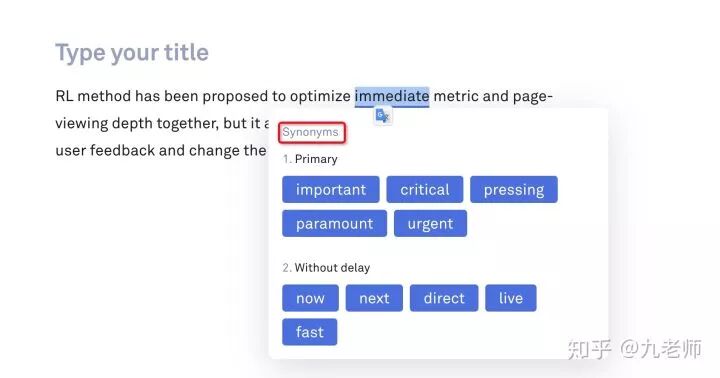720x378 pixels.
Task: Select the 'paramount' synonym
Action: (x=334, y=223)
